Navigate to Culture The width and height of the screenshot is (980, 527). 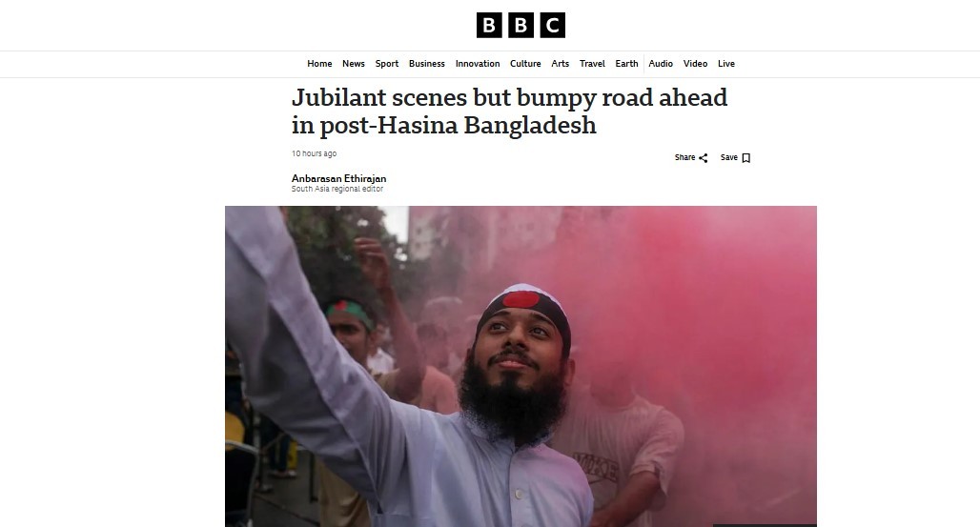[525, 64]
